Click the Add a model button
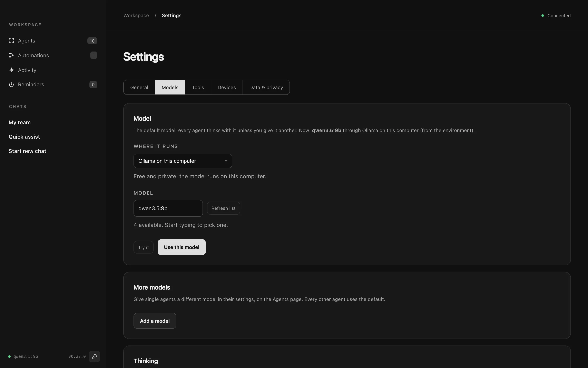Screen dimensions: 588x368 (x=155, y=321)
